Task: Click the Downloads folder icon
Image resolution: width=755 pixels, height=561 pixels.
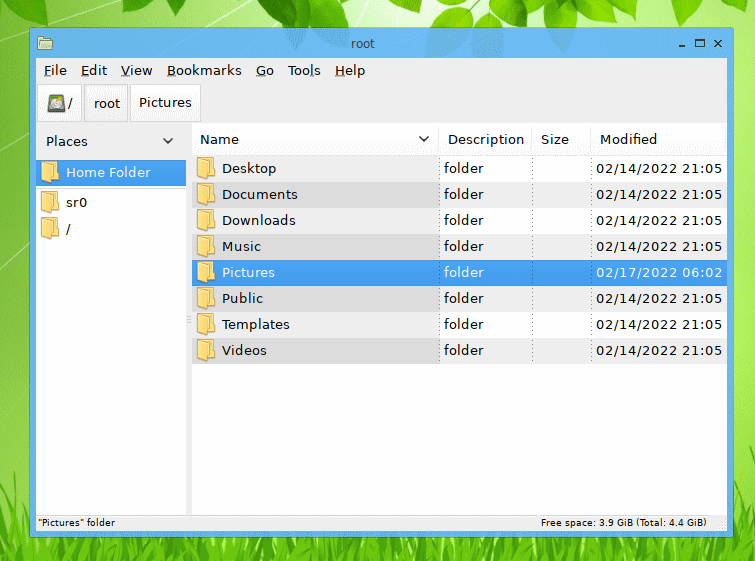Action: pyautogui.click(x=206, y=220)
